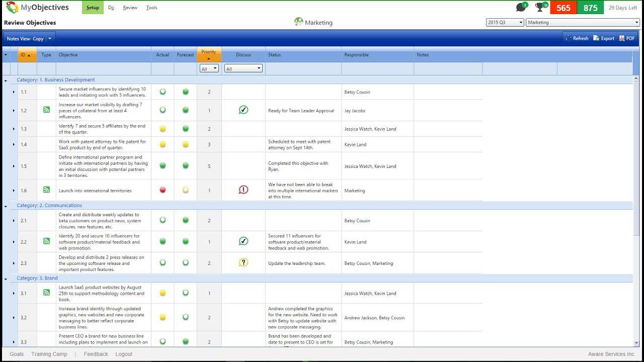Image resolution: width=644 pixels, height=362 pixels.
Task: Click the red exclamation discuss icon on objective 1.6
Action: coord(244,190)
